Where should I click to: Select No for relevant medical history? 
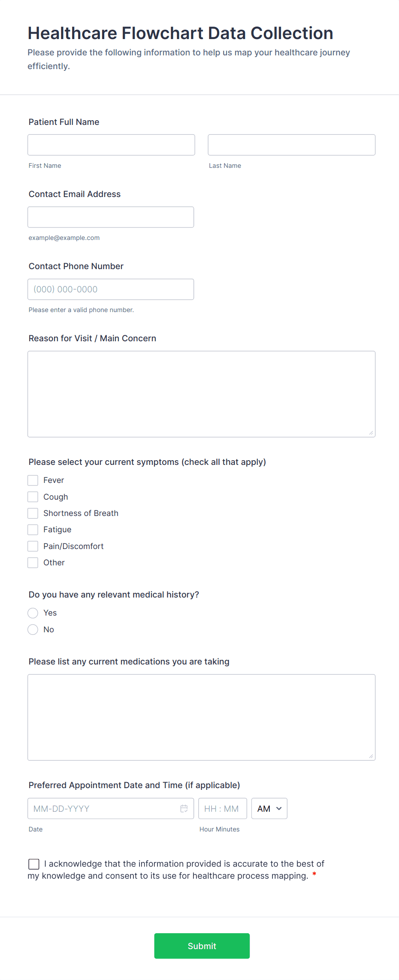(33, 629)
